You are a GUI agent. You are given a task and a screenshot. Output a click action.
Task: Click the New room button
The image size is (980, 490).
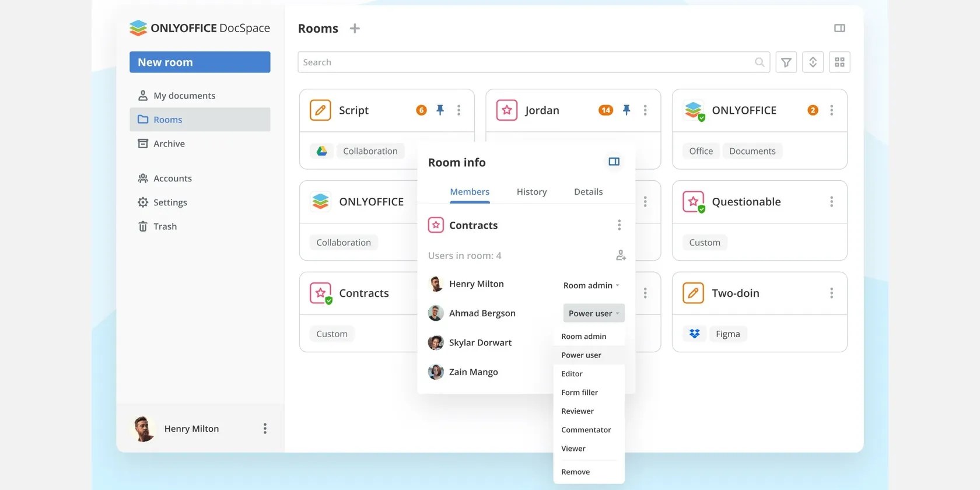200,62
